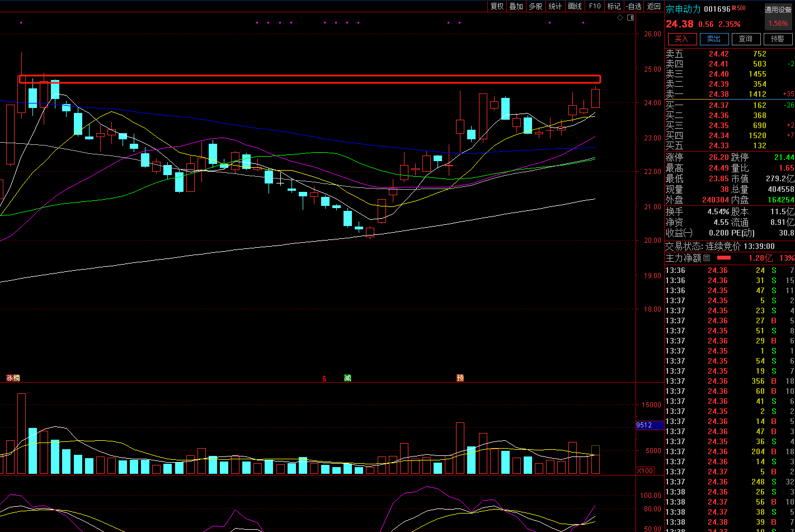Viewport: 795px width, 532px height.
Task: Select the 卖一 ask row with volume 1412
Action: pos(730,94)
